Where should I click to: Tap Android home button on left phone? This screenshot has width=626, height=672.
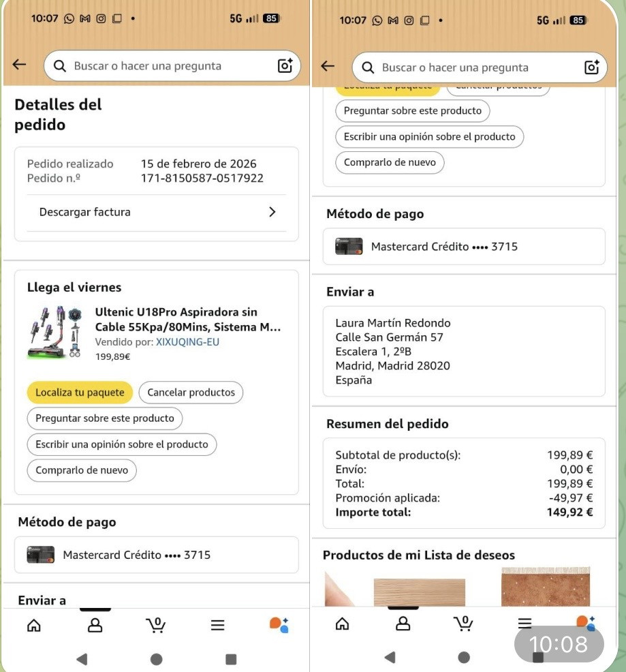(x=157, y=659)
